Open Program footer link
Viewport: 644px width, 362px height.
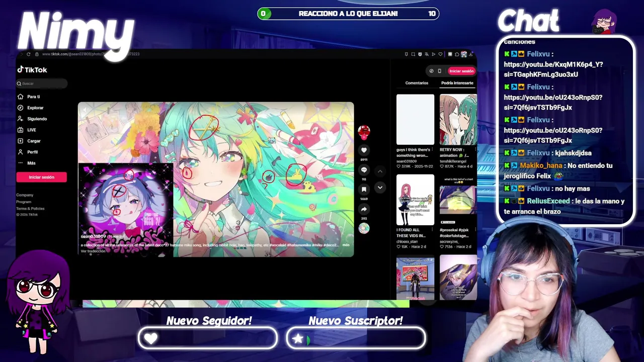tap(24, 202)
